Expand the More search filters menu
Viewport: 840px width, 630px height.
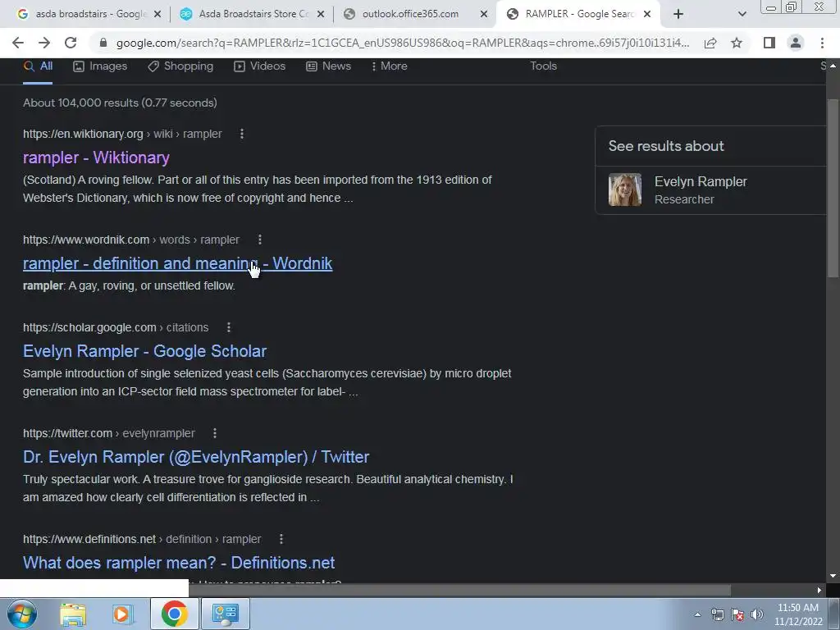390,66
